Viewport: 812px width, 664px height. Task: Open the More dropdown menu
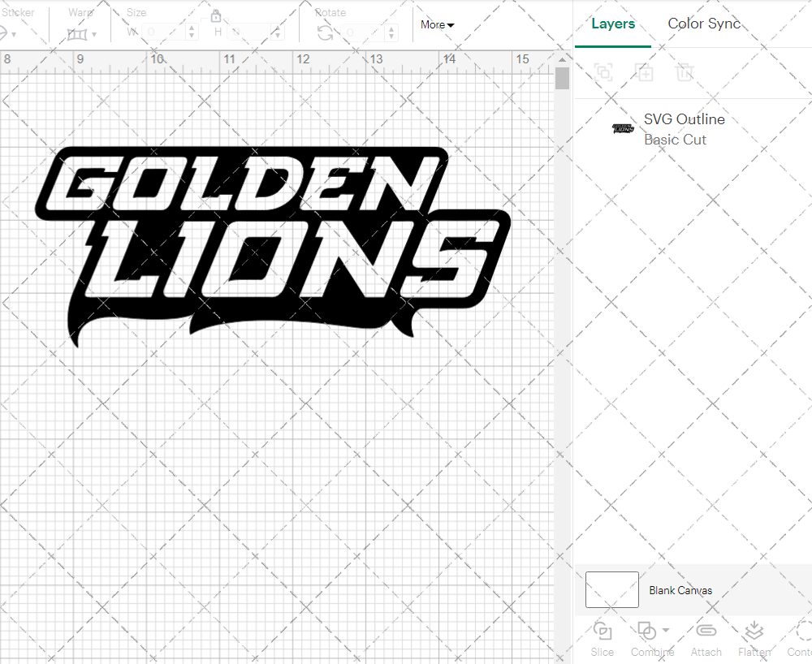[x=436, y=24]
